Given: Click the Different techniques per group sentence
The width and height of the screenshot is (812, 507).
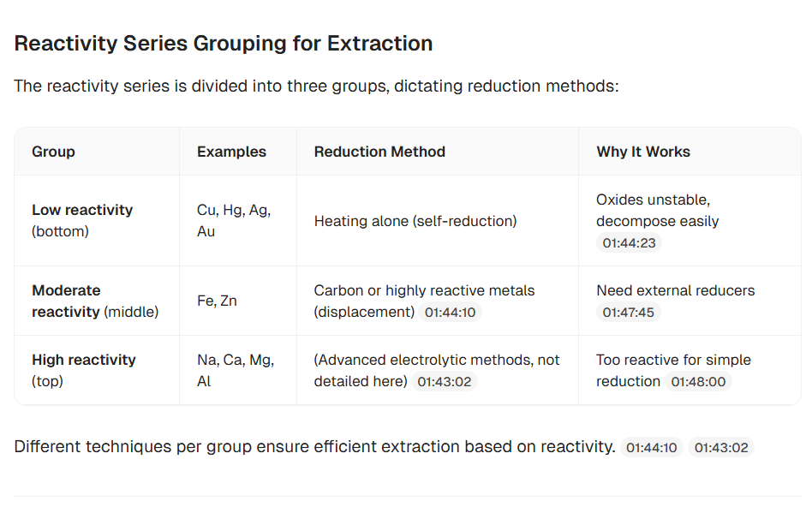Looking at the screenshot, I should (315, 446).
